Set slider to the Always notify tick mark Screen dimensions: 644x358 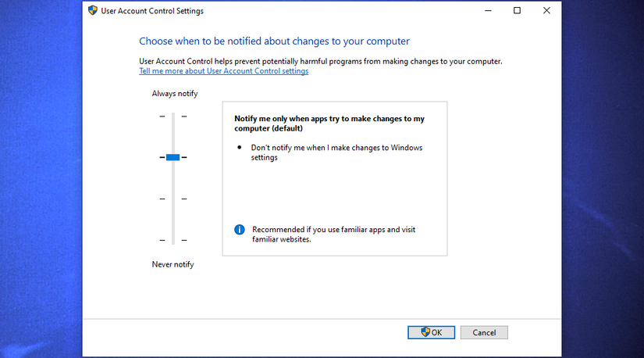173,116
